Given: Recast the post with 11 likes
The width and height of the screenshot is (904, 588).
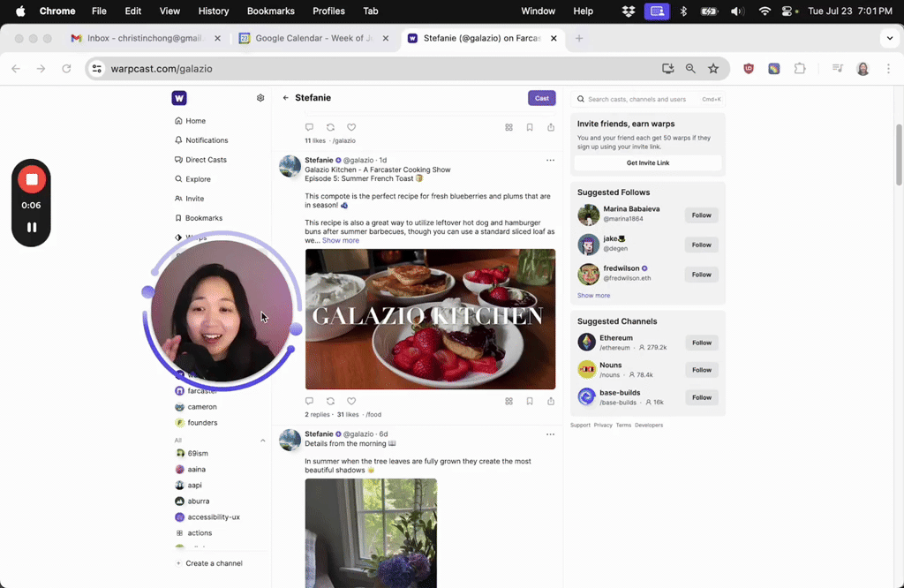Looking at the screenshot, I should (330, 127).
